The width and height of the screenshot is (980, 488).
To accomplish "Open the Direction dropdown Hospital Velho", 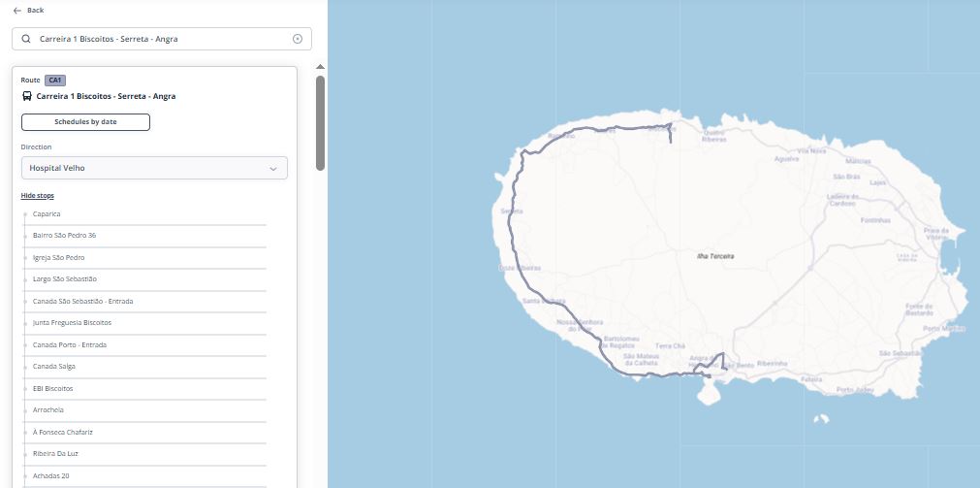I will coord(154,168).
